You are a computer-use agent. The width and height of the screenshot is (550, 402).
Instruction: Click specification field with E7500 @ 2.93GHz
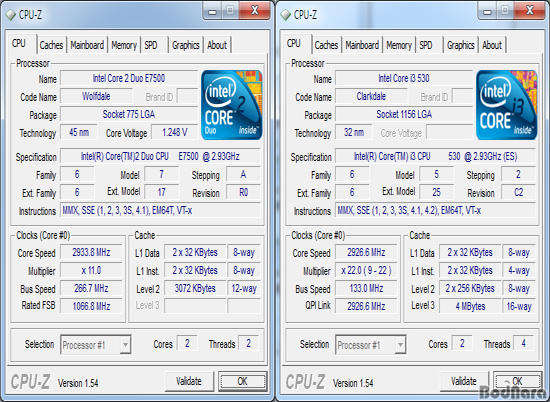point(160,156)
